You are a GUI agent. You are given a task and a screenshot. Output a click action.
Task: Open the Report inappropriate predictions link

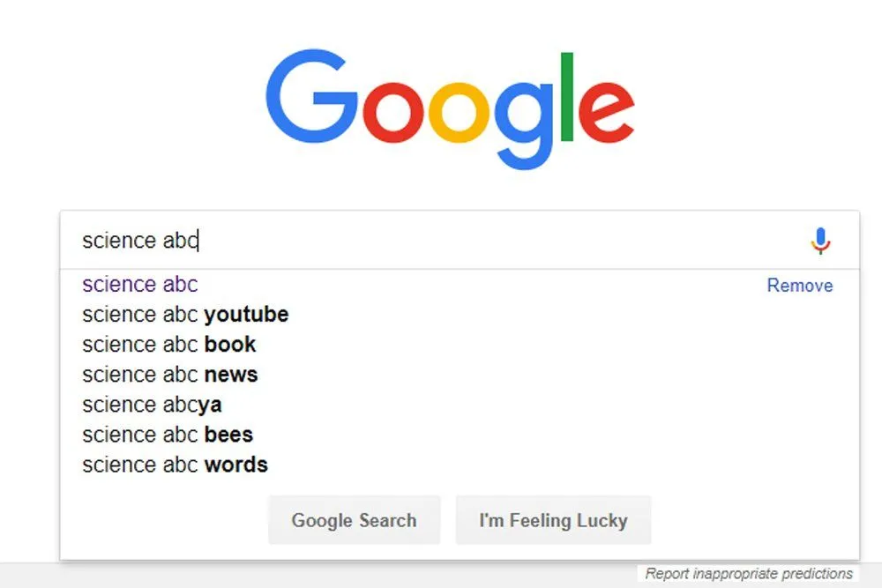[x=749, y=574]
